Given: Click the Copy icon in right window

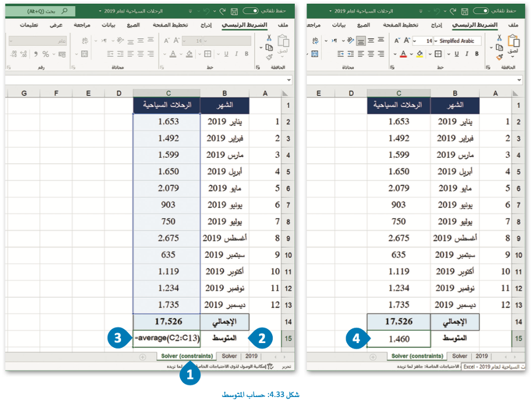Looking at the screenshot, I should point(499,48).
